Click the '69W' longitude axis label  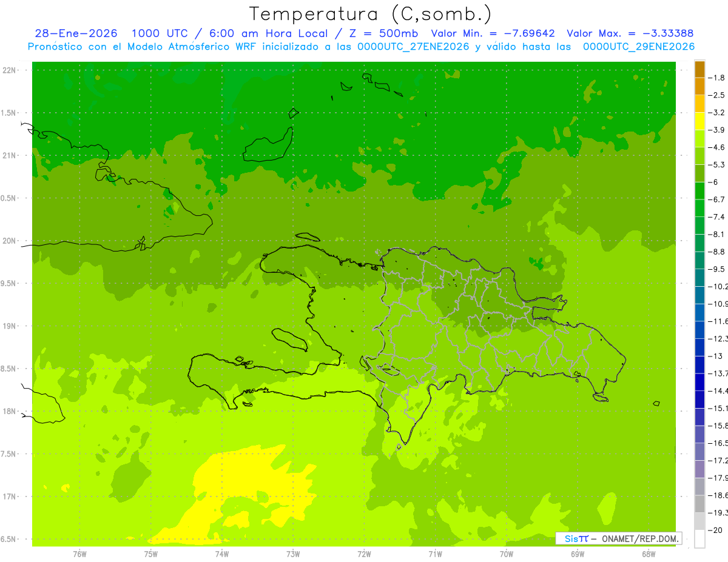tap(577, 554)
